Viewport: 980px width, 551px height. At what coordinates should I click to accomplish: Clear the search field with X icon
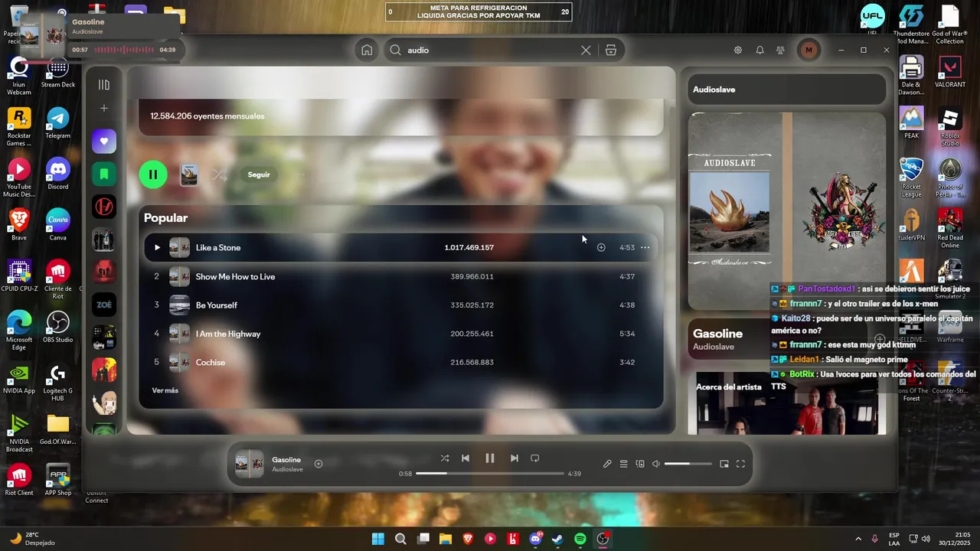(586, 50)
